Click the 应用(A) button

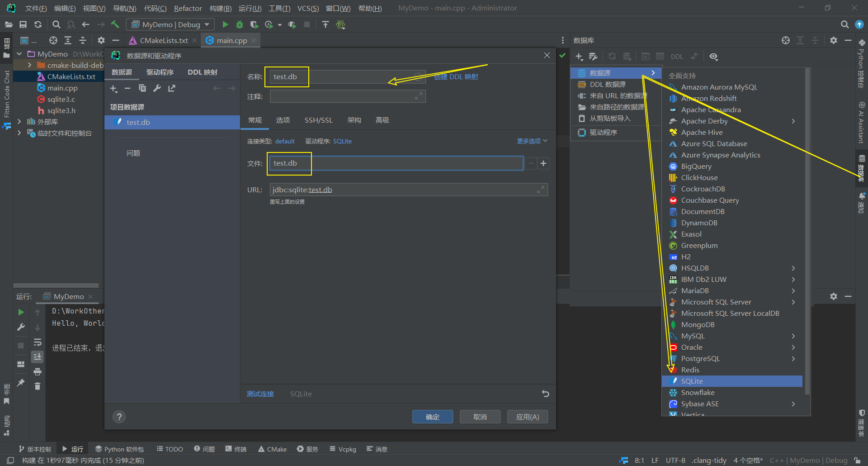tap(528, 417)
